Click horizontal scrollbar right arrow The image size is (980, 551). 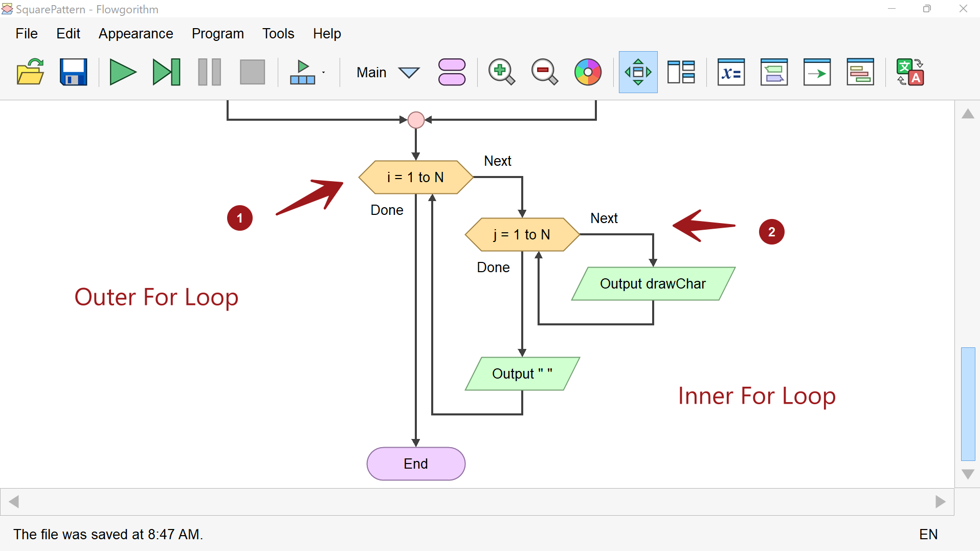(x=940, y=502)
